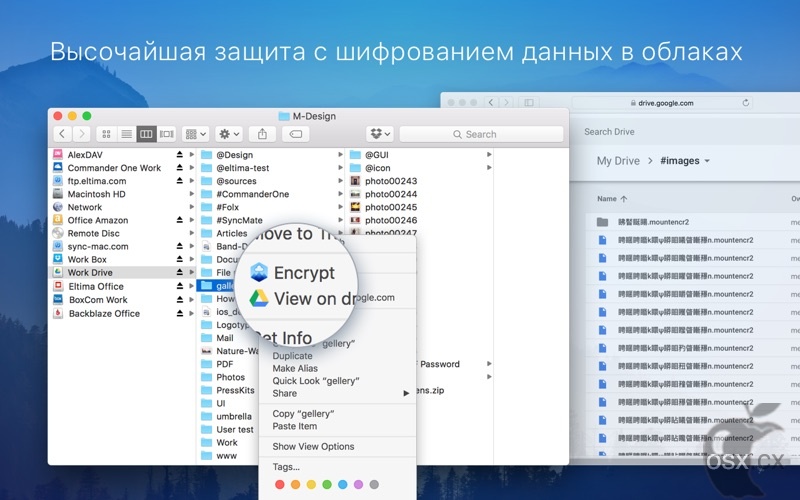Click the Finder forward navigation arrow
The width and height of the screenshot is (800, 500).
click(82, 134)
